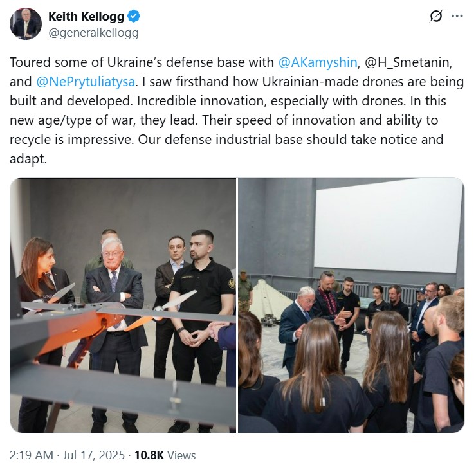Open the @generalkellogg handle link
Image resolution: width=476 pixels, height=474 pixels.
pos(93,32)
